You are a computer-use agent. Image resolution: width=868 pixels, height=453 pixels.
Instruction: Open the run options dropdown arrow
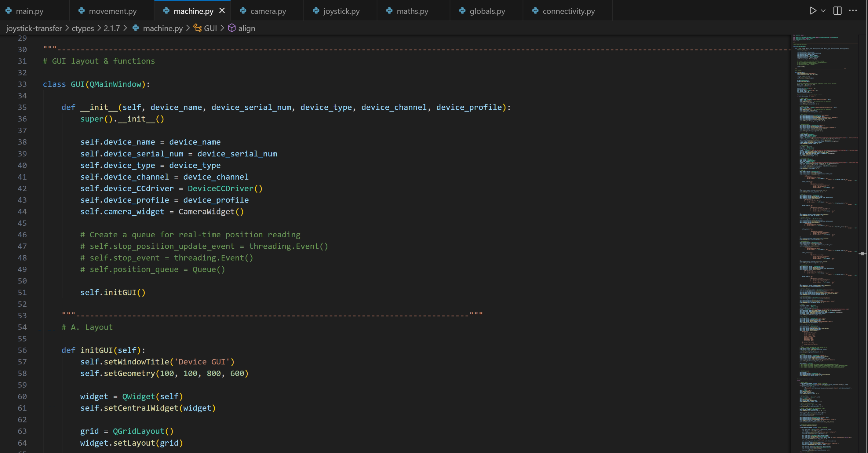pyautogui.click(x=823, y=11)
